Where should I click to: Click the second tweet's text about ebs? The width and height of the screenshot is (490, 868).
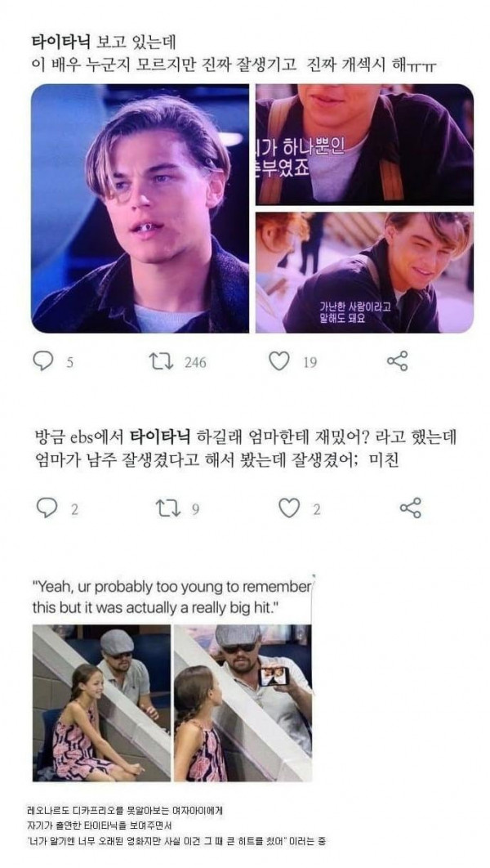245,449
